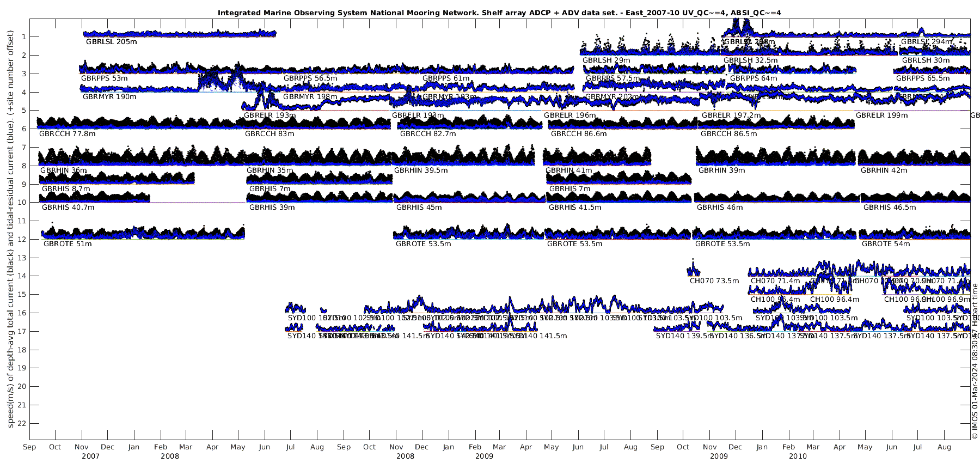This screenshot has height=463, width=980.
Task: Click the 'GBRHIS 41.5m' label
Action: click(x=575, y=208)
